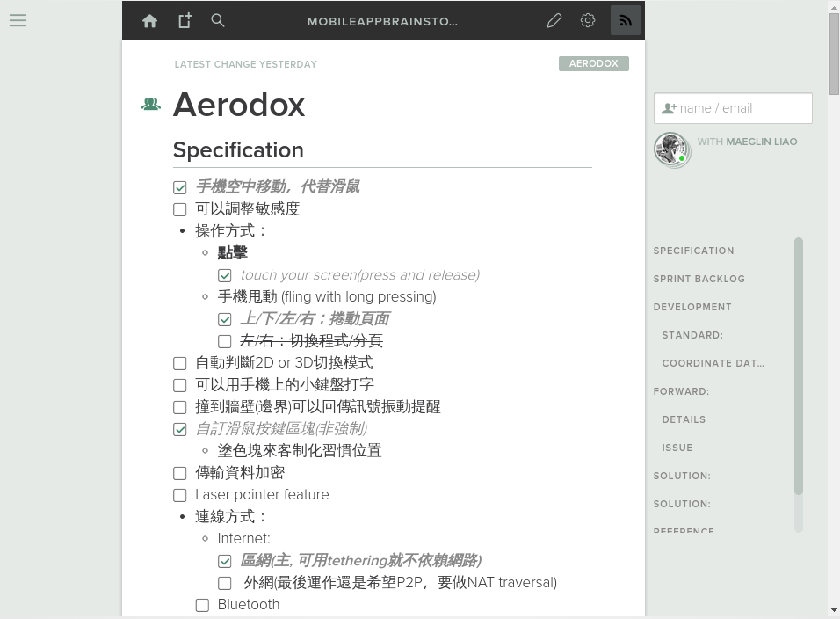Check the Laser pointer feature checkbox
The image size is (840, 619).
coord(180,495)
